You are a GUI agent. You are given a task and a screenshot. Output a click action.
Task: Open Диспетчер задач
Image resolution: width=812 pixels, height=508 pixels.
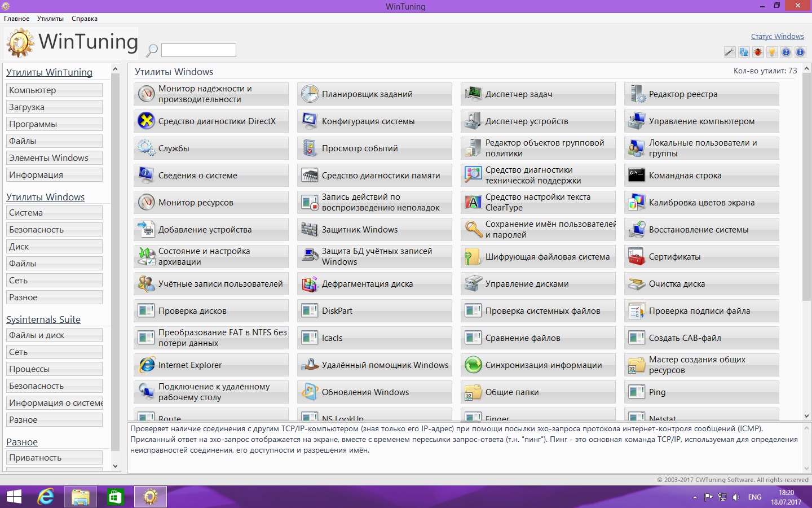[x=538, y=94]
